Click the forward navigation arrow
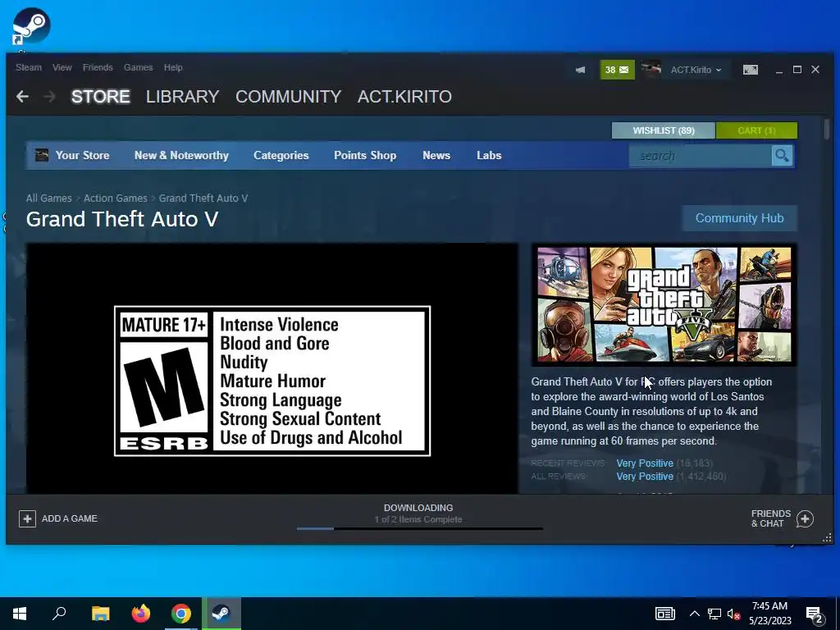 (49, 97)
